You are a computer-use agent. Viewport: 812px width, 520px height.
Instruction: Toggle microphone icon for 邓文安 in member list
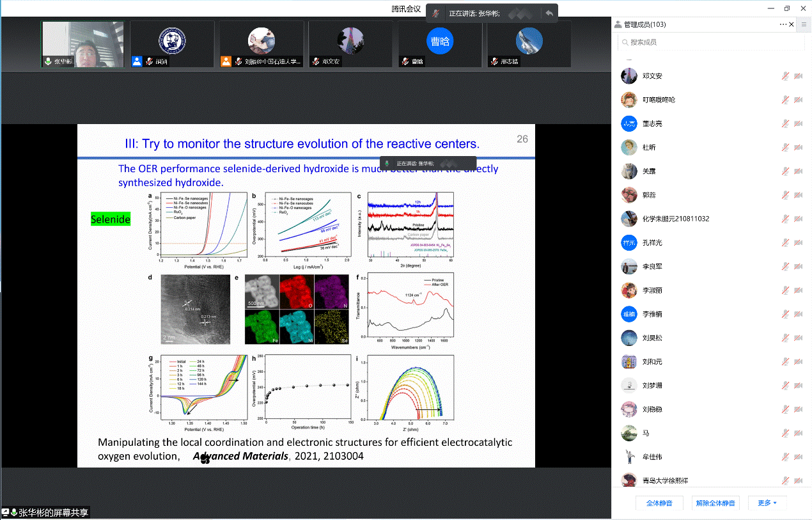[x=785, y=76]
